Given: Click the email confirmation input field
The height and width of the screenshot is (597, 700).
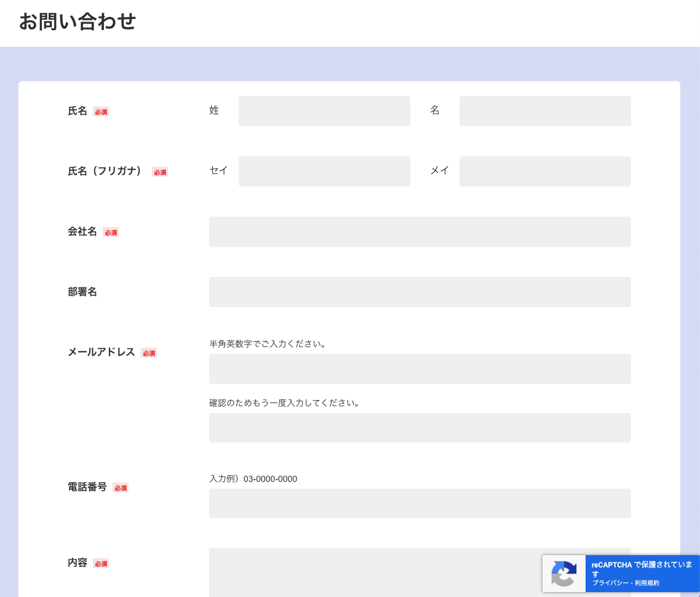Looking at the screenshot, I should 420,427.
